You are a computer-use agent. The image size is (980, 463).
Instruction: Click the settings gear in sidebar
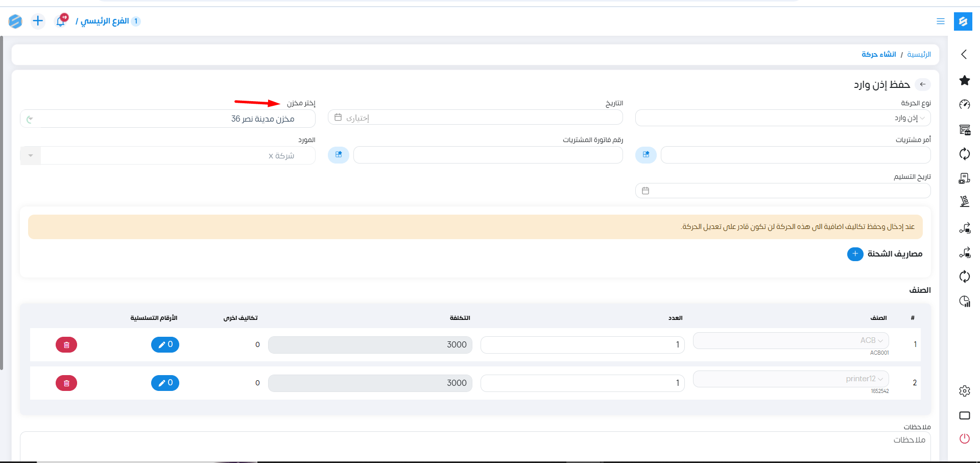tap(964, 391)
